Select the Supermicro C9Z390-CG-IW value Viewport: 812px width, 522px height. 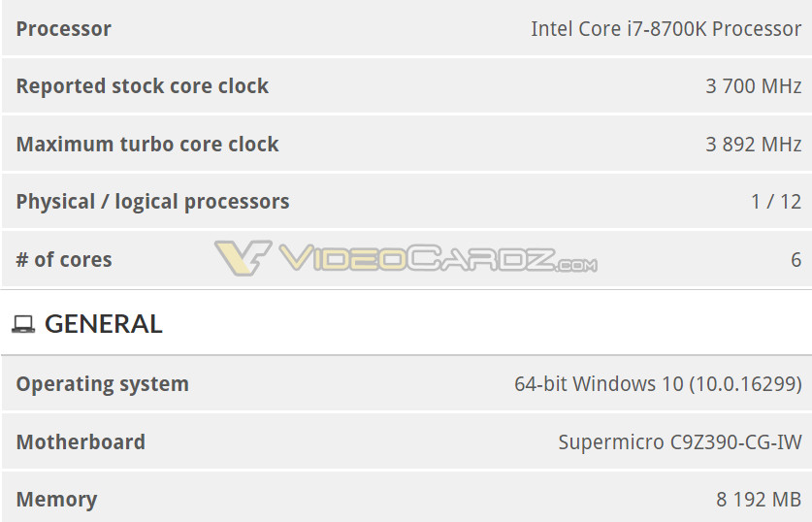point(680,442)
